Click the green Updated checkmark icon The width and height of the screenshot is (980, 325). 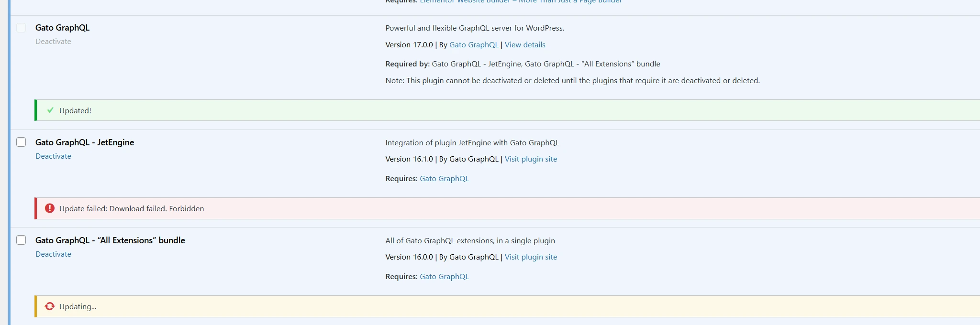[50, 110]
